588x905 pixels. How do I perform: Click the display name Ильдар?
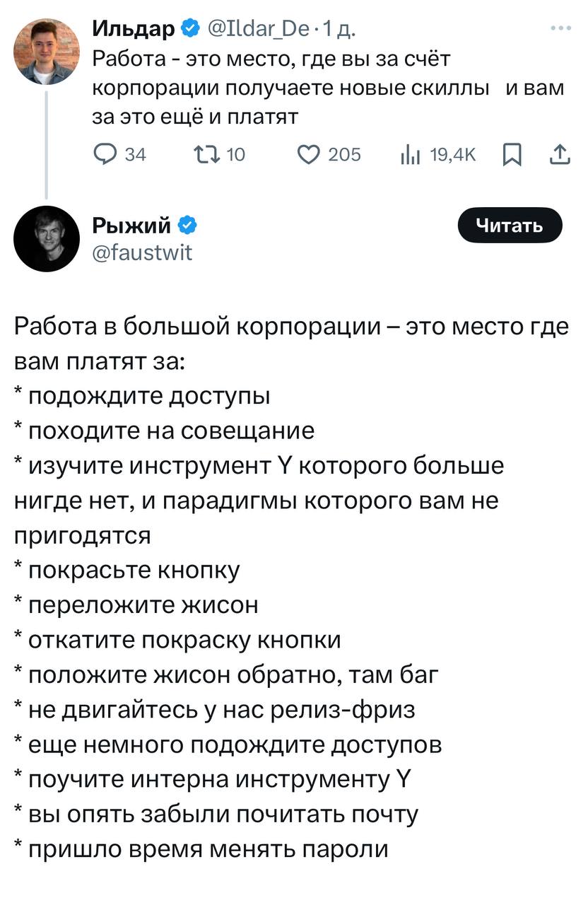coord(134,29)
